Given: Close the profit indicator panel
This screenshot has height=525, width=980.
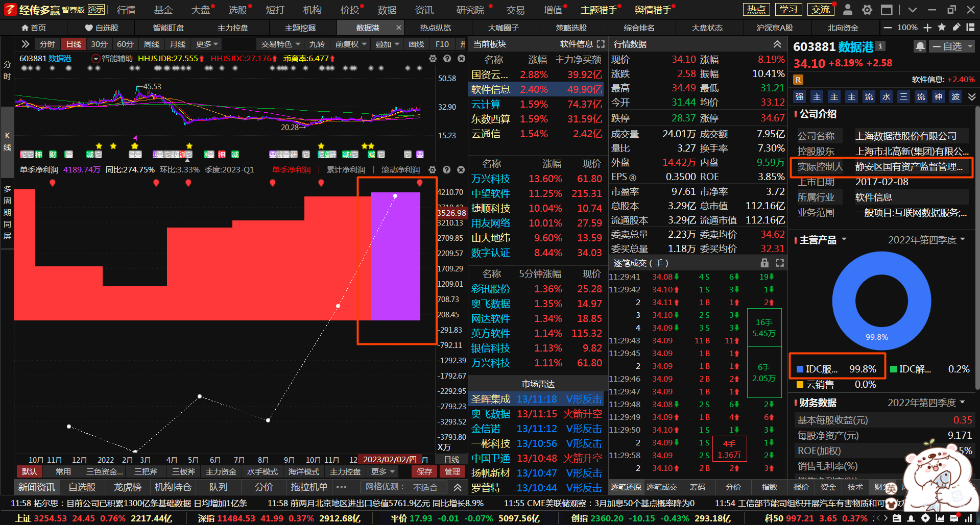Looking at the screenshot, I should pos(461,170).
